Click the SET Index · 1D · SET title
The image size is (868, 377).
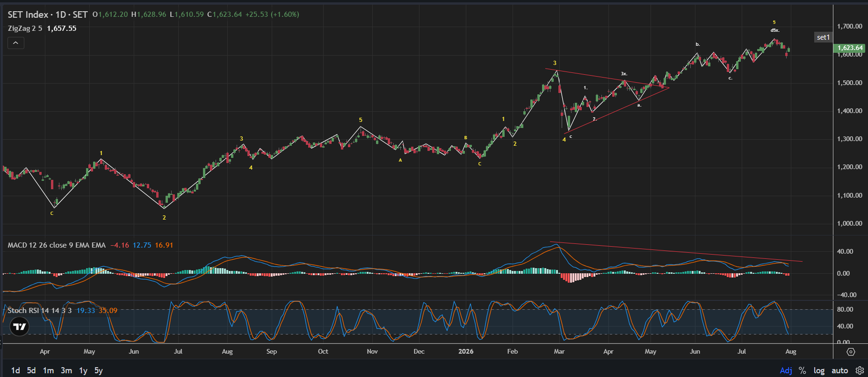point(48,14)
